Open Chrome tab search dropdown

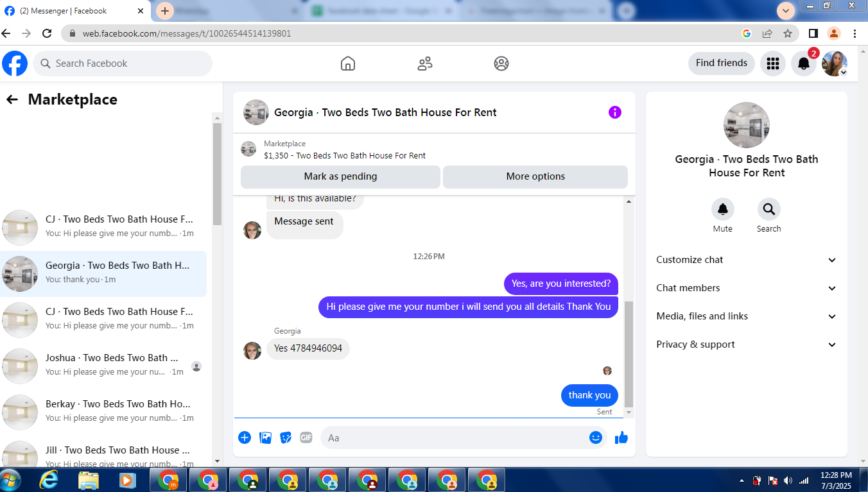pos(786,11)
